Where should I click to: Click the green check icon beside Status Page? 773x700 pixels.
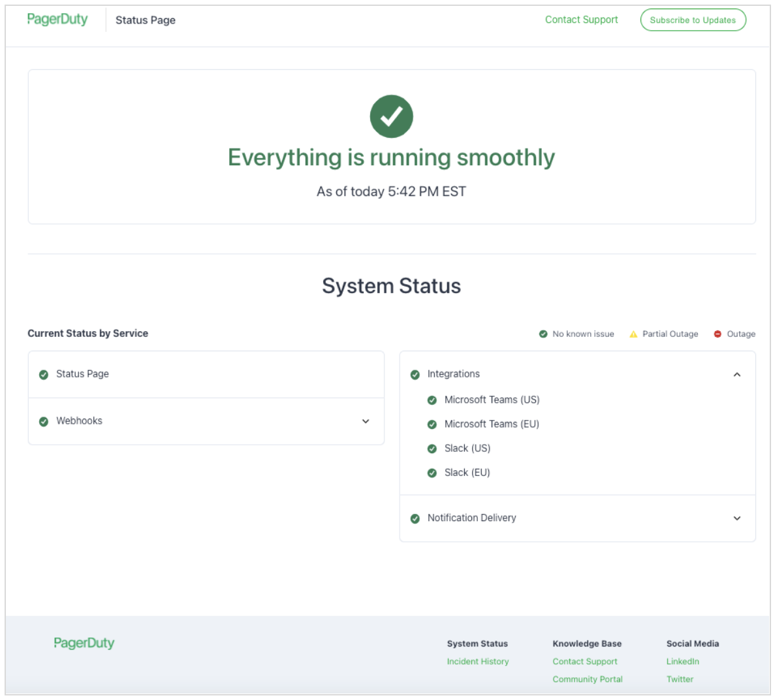[x=44, y=375]
